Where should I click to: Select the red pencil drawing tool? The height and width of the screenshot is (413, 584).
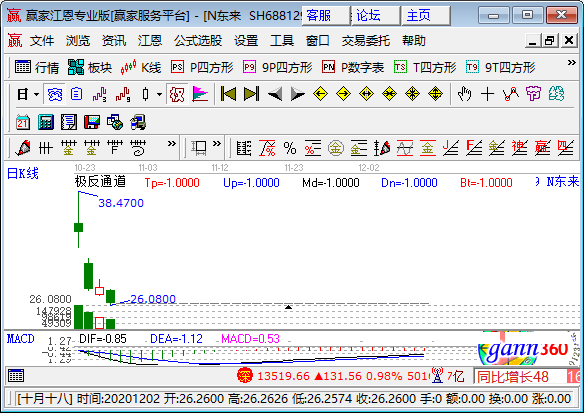(x=23, y=148)
